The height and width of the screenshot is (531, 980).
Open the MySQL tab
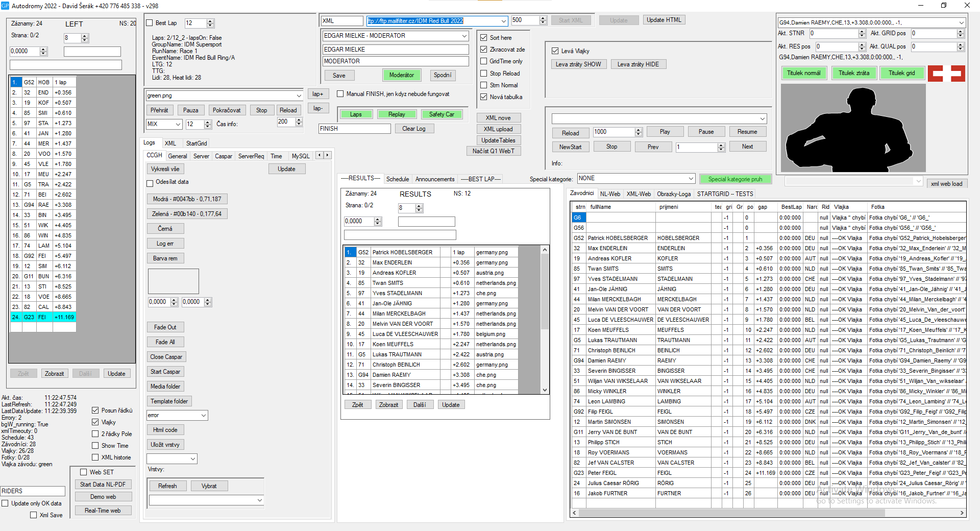coord(301,156)
